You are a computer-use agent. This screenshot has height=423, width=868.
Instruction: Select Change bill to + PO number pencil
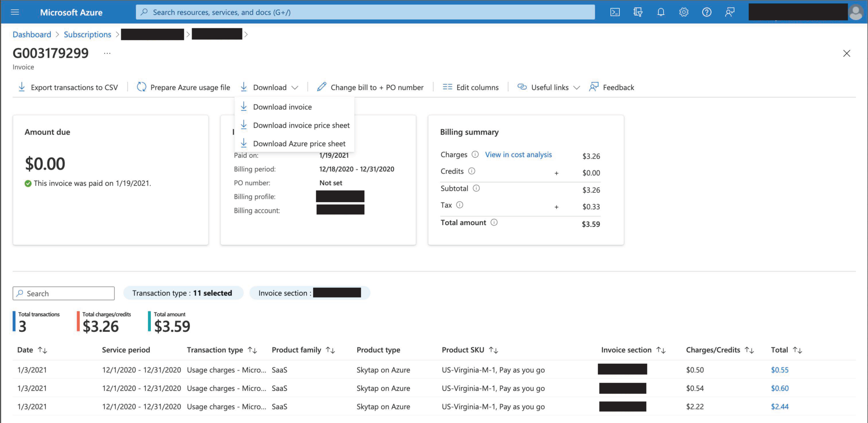pyautogui.click(x=371, y=87)
